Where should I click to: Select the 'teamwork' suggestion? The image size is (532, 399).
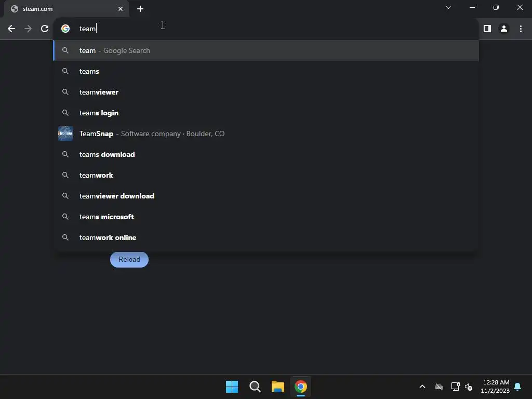266,175
